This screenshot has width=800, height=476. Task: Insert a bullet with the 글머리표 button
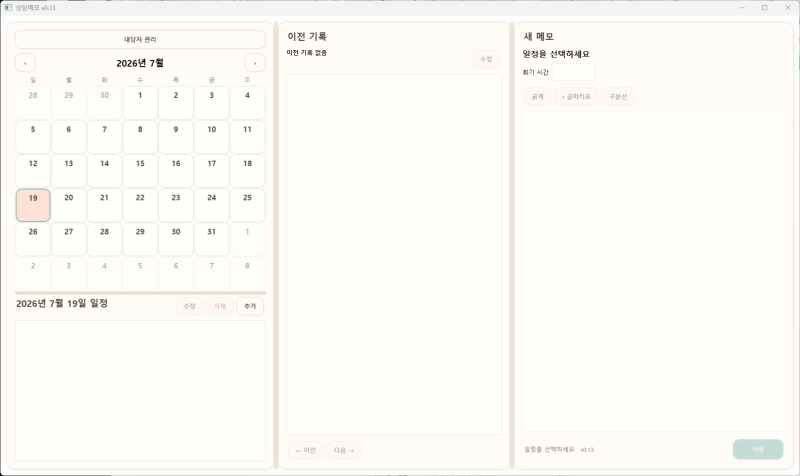(x=576, y=96)
